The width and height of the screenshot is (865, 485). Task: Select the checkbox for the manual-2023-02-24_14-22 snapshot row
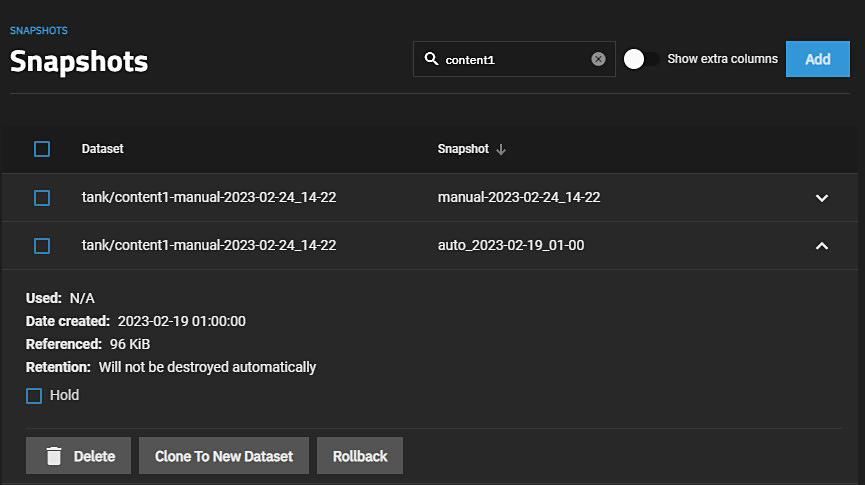pyautogui.click(x=42, y=198)
